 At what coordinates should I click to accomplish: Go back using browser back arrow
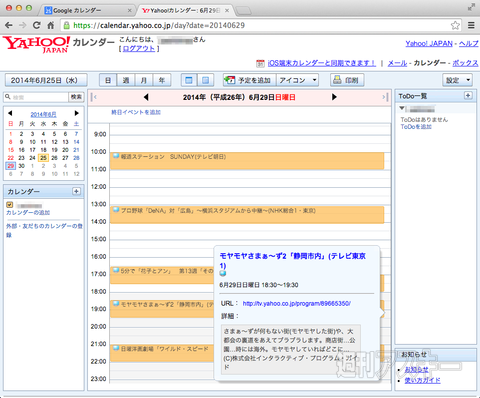[9, 25]
